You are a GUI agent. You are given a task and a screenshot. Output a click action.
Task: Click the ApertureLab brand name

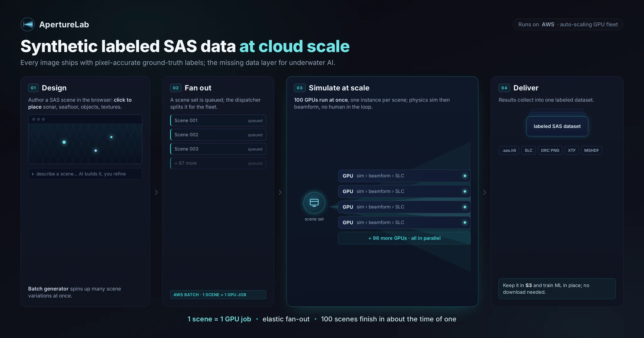[x=64, y=25]
